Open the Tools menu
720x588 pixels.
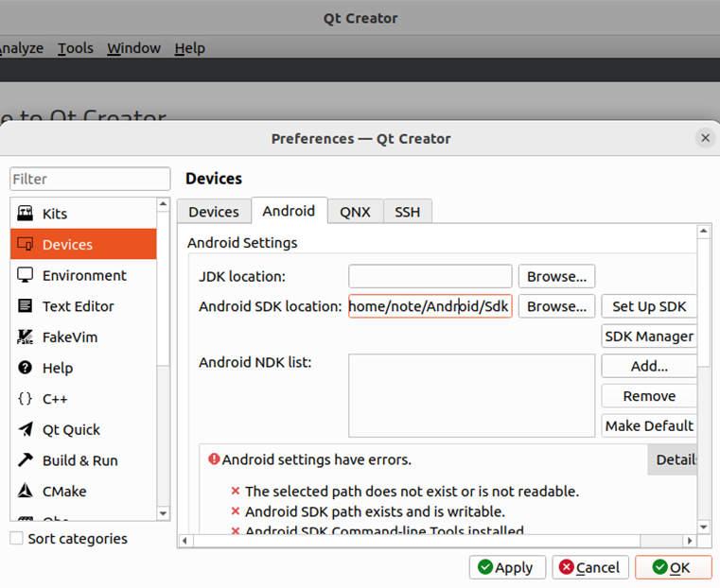[76, 47]
